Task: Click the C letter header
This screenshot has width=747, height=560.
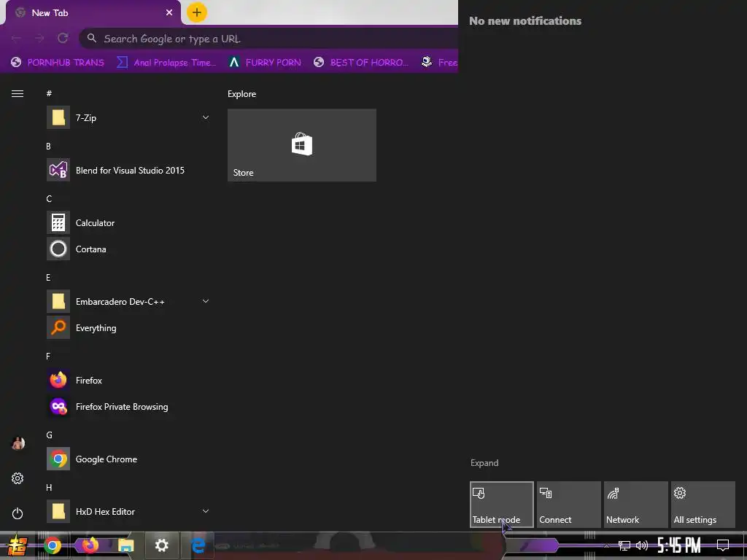Action: (49, 198)
